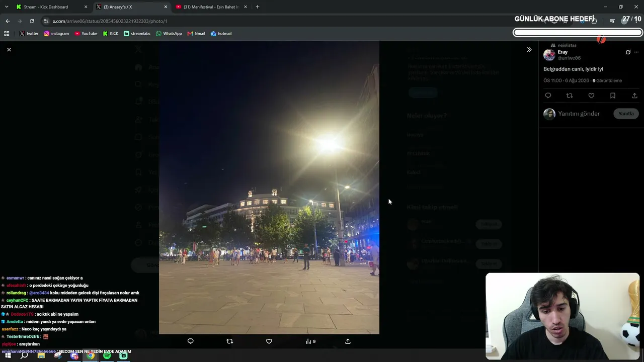Focus the 'Yanıtını gönder' reply field
Viewport: 644px width, 362px height.
[x=579, y=114]
